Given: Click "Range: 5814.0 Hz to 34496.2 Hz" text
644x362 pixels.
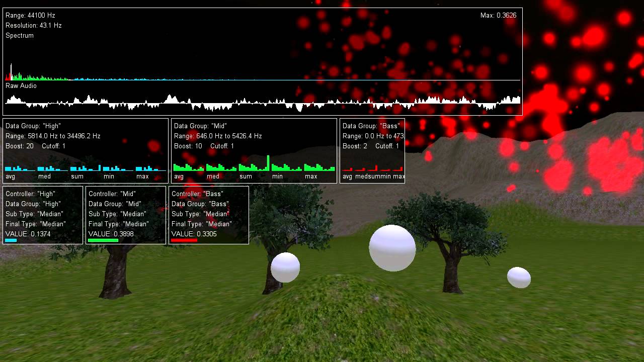Looking at the screenshot, I should (x=53, y=136).
